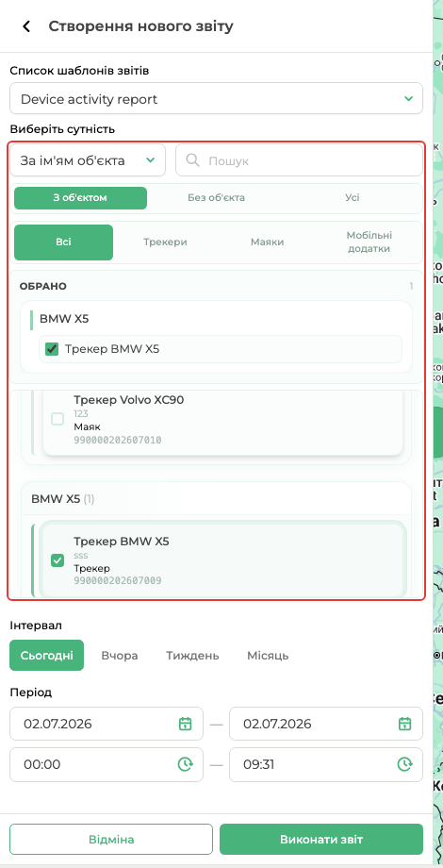
Task: Open the start date calendar icon
Action: (x=185, y=724)
